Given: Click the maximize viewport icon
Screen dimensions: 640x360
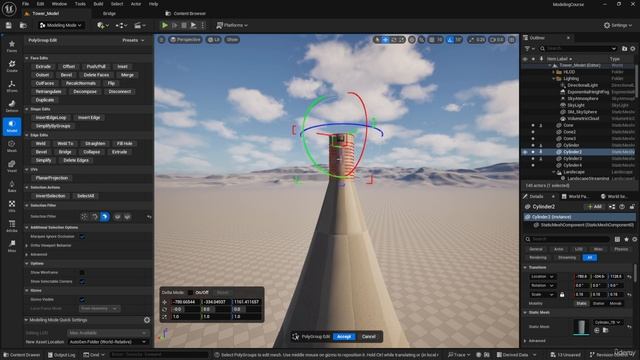Looking at the screenshot, I should point(512,40).
